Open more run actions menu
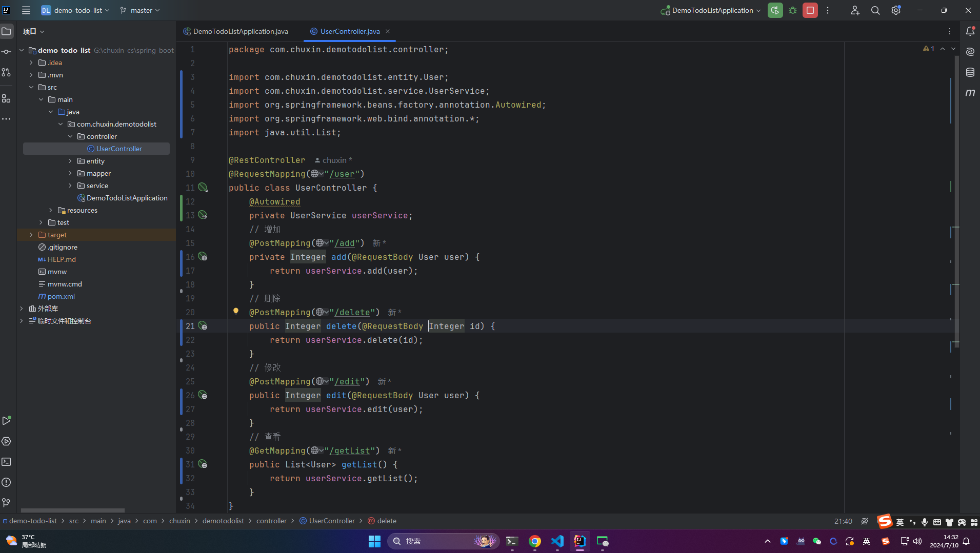The width and height of the screenshot is (980, 553). pos(828,10)
